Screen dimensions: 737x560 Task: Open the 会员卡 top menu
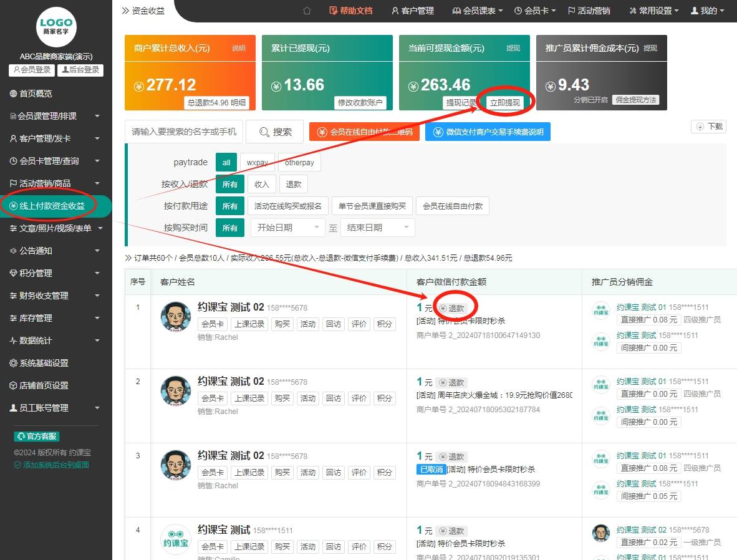point(535,11)
